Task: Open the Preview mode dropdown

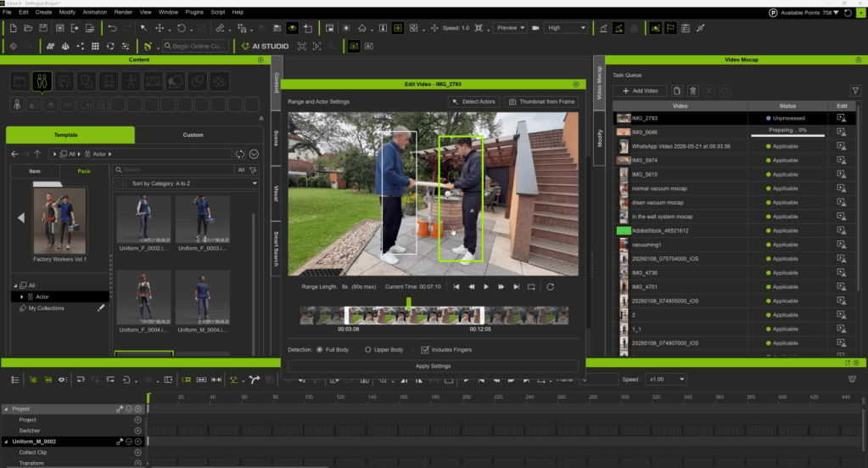Action: click(x=510, y=28)
